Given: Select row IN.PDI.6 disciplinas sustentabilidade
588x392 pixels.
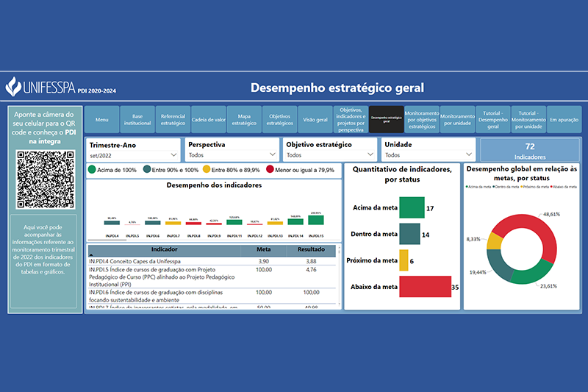Looking at the screenshot, I should tap(212, 296).
